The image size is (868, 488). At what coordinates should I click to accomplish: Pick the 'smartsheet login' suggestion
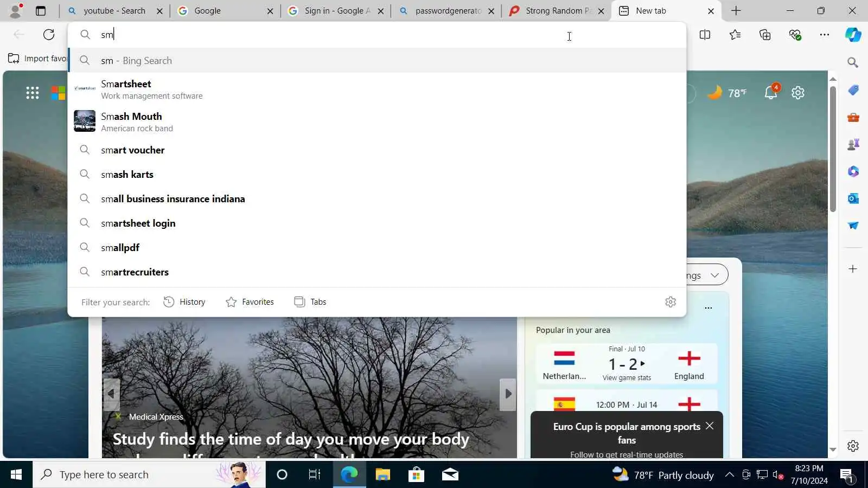[x=377, y=223]
